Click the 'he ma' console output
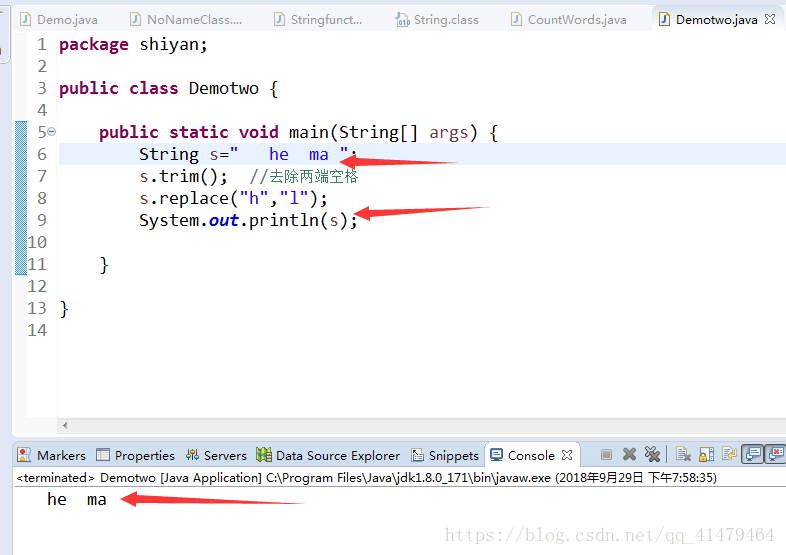 click(77, 499)
